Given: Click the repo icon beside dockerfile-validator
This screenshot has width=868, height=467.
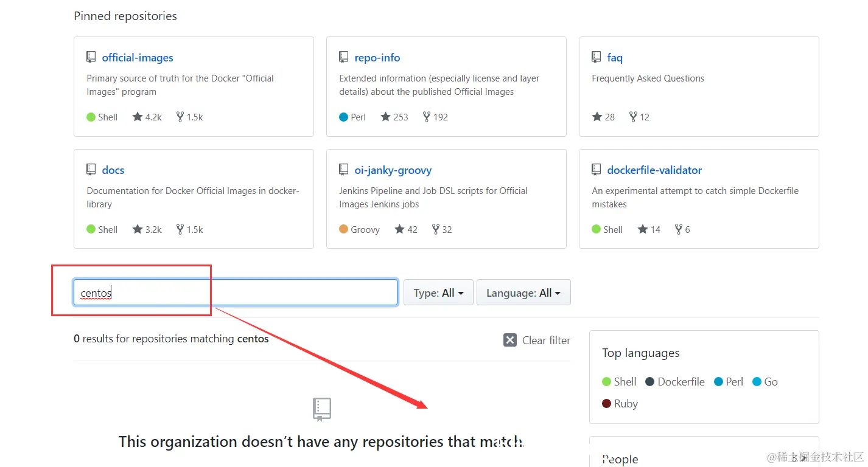Looking at the screenshot, I should [597, 170].
